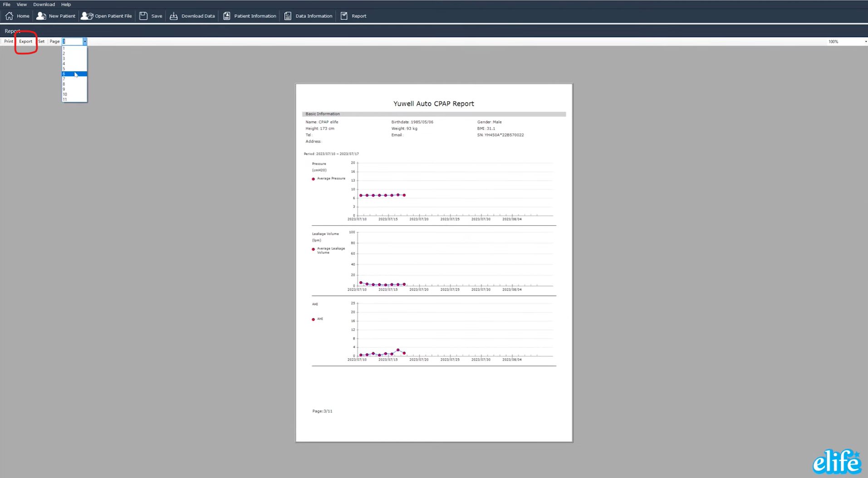Click the page number input field
The height and width of the screenshot is (478, 868).
click(72, 41)
